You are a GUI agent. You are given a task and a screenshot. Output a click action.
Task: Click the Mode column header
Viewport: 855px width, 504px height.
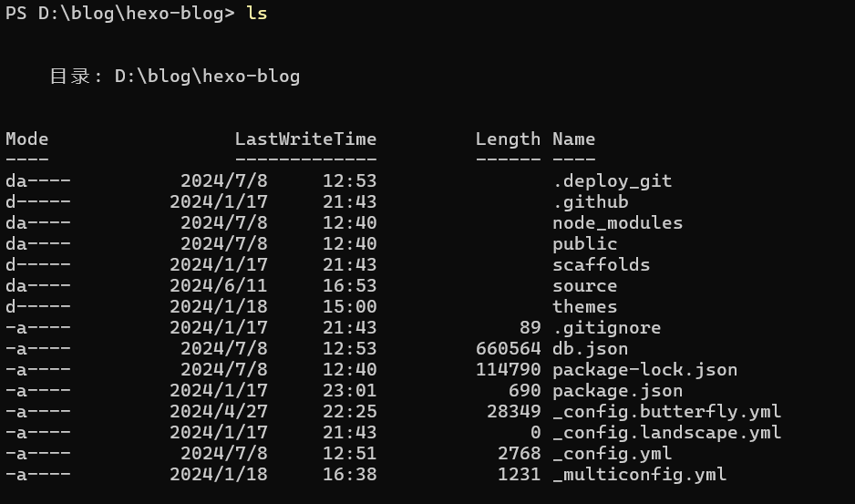pos(27,139)
